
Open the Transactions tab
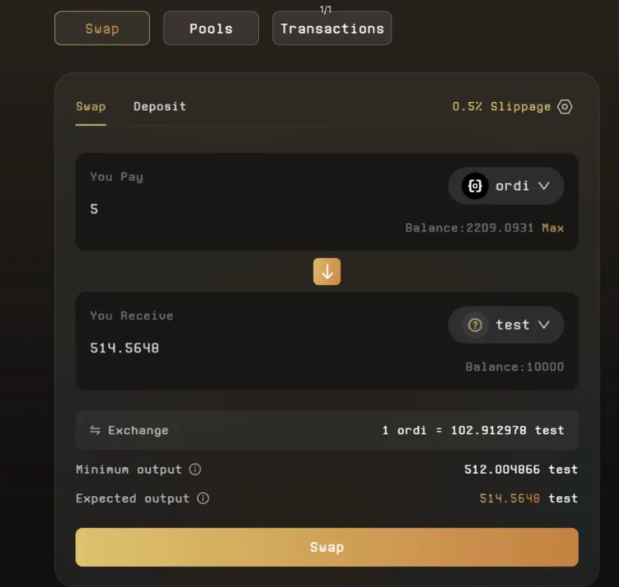332,28
